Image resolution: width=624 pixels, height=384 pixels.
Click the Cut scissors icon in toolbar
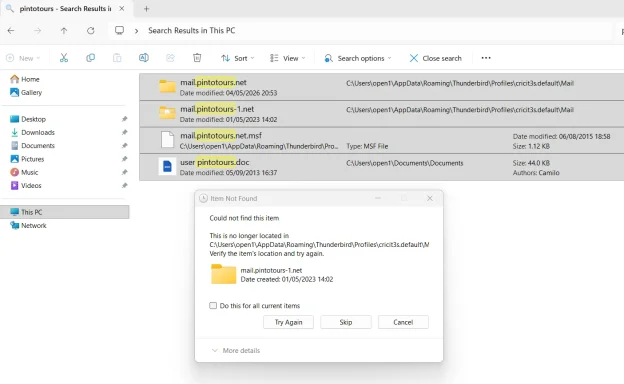tap(64, 58)
